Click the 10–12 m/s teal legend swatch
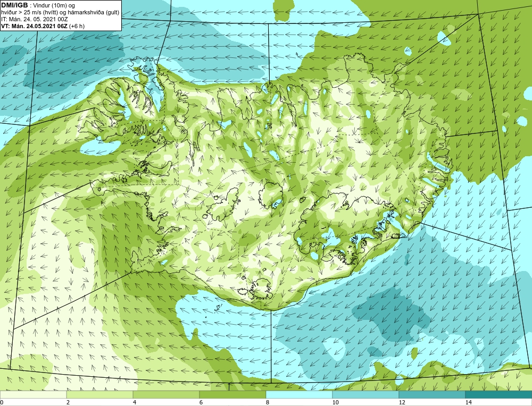The image size is (532, 406). coord(366,394)
